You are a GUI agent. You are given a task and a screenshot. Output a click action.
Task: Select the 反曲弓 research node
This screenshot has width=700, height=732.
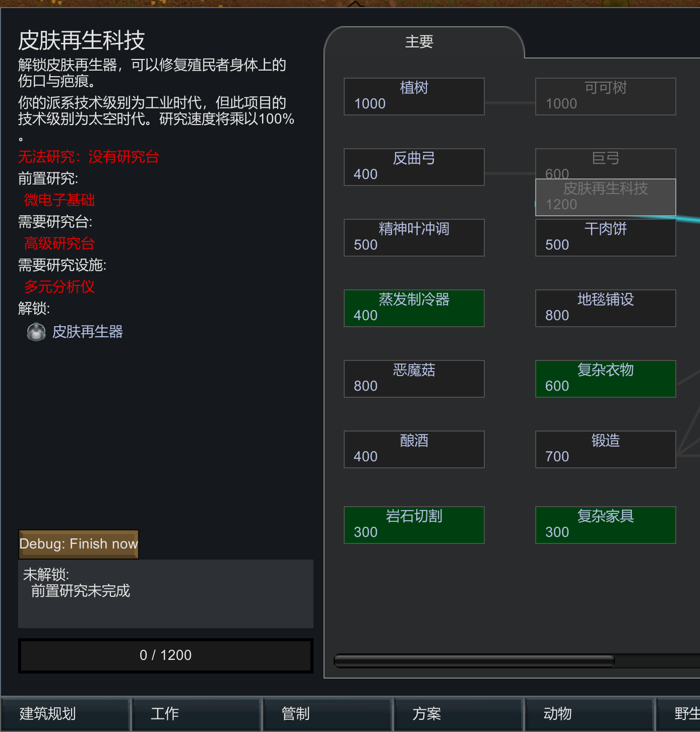(414, 167)
